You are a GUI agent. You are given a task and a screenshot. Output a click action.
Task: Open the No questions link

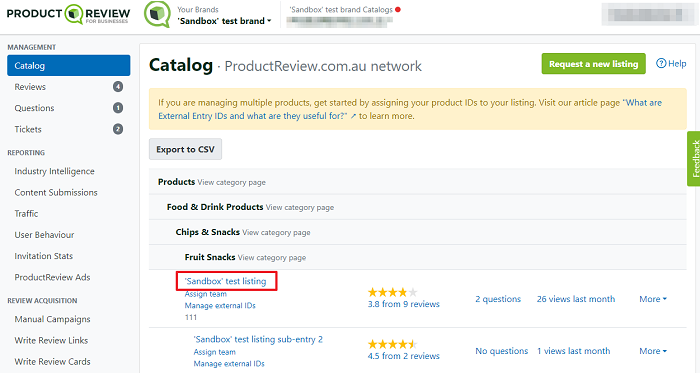pyautogui.click(x=501, y=351)
